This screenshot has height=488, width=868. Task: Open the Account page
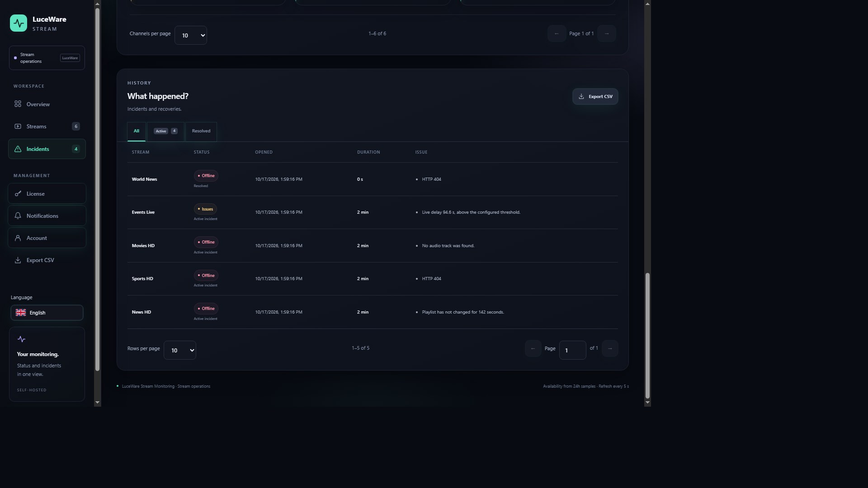47,238
